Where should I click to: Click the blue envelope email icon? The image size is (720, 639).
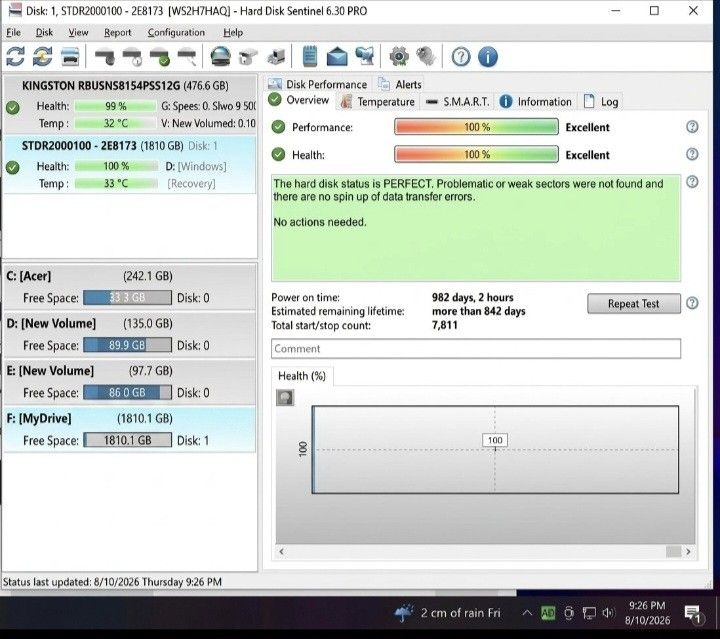click(337, 57)
